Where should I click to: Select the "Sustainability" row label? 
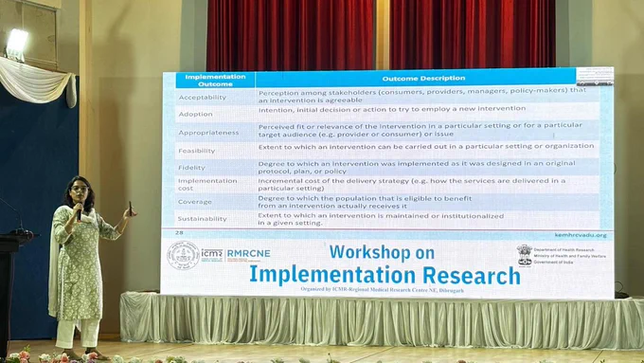(x=202, y=219)
